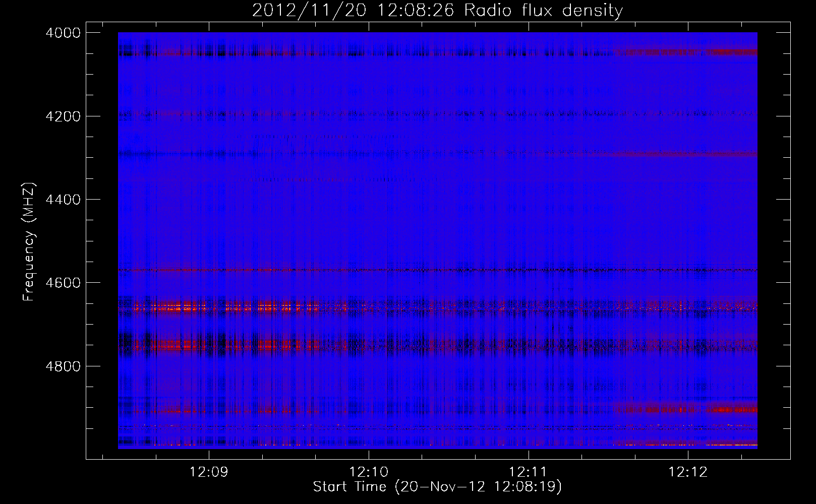Click the plot title "2012/11/20 12:08:26 Radio flux density"
This screenshot has height=504, width=816.
click(x=437, y=10)
